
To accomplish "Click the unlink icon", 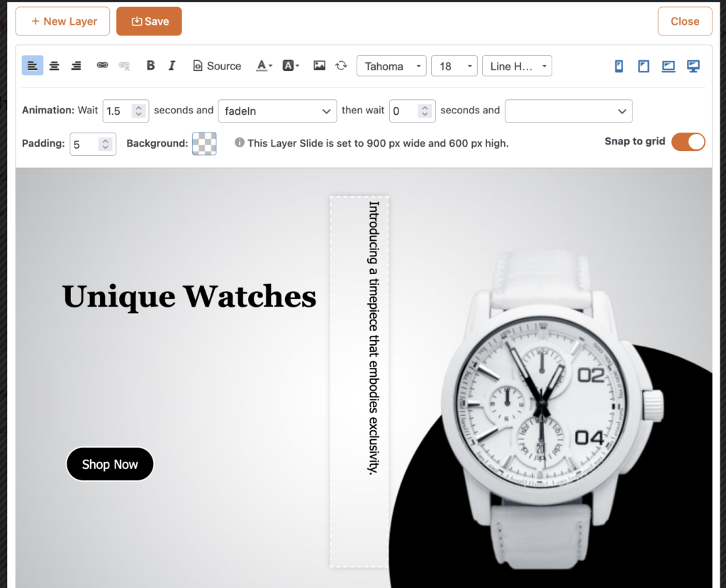I will pyautogui.click(x=124, y=65).
